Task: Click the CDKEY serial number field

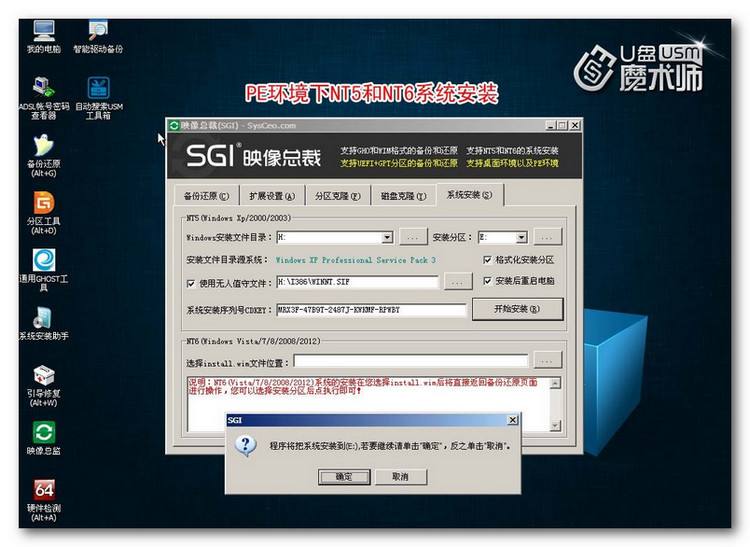Action: 371,310
